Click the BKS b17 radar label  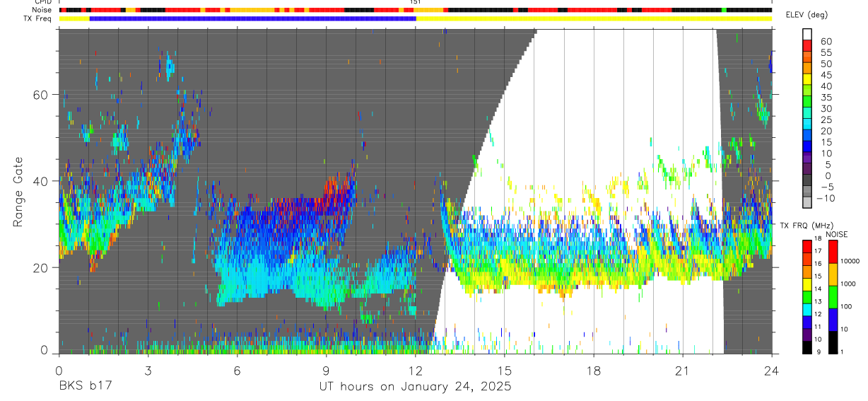[x=85, y=386]
